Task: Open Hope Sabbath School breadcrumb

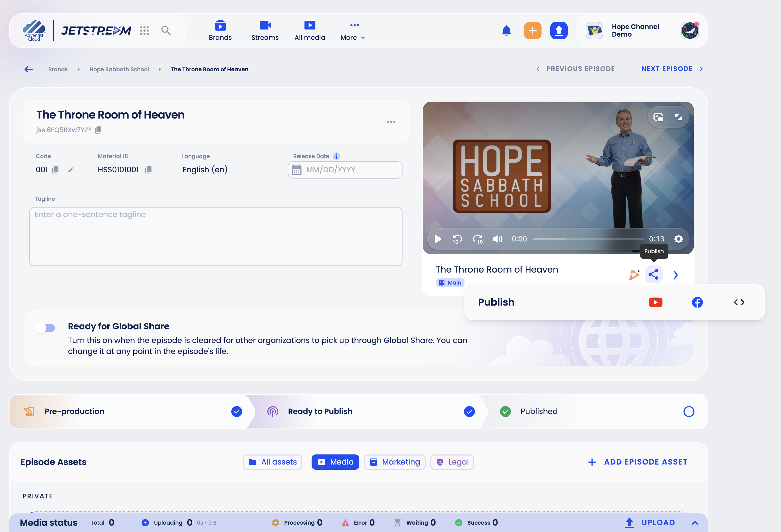Action: click(119, 69)
